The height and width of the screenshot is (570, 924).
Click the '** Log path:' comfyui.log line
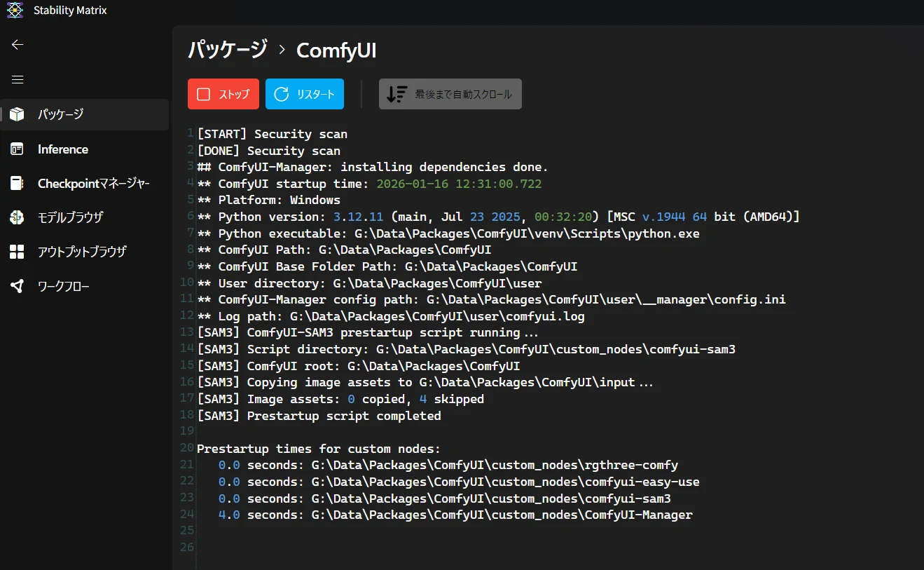pyautogui.click(x=391, y=316)
